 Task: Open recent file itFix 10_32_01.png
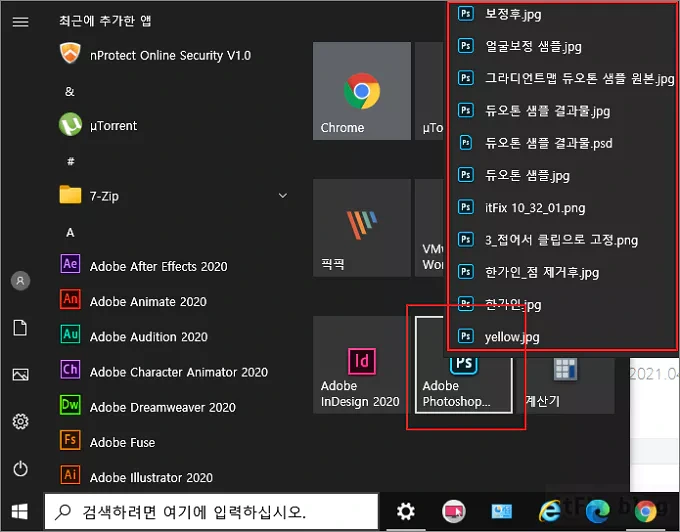point(562,207)
